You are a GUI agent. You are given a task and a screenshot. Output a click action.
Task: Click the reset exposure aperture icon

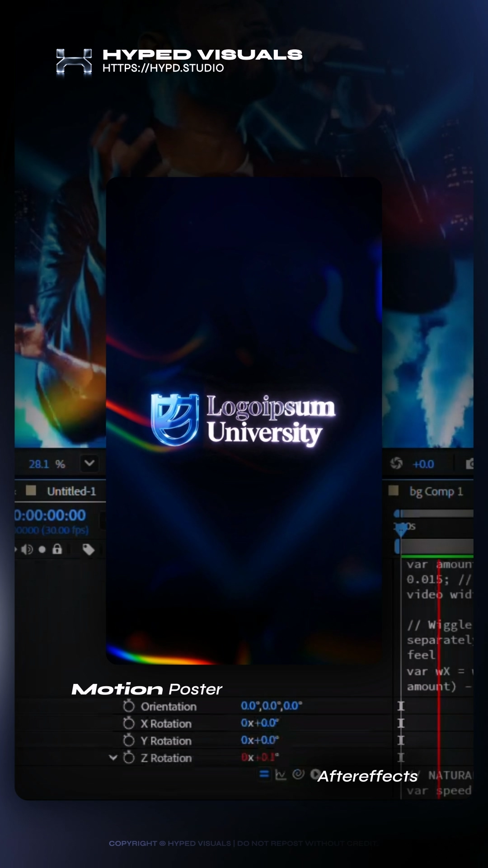pyautogui.click(x=396, y=463)
